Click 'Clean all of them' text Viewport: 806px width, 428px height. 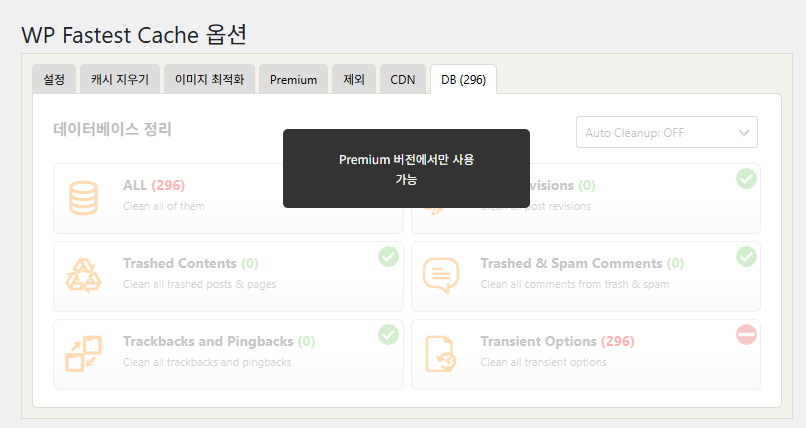click(163, 206)
